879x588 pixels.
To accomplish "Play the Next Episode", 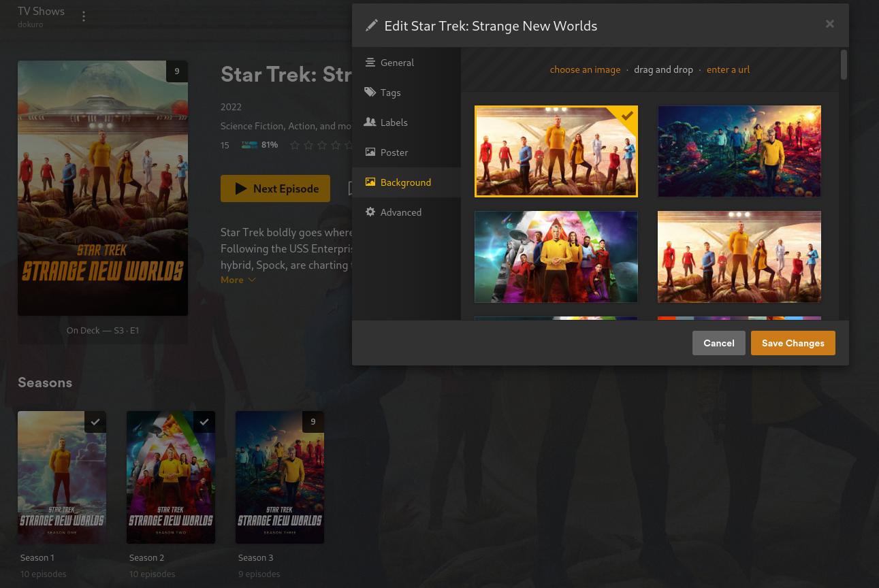I will (x=275, y=189).
